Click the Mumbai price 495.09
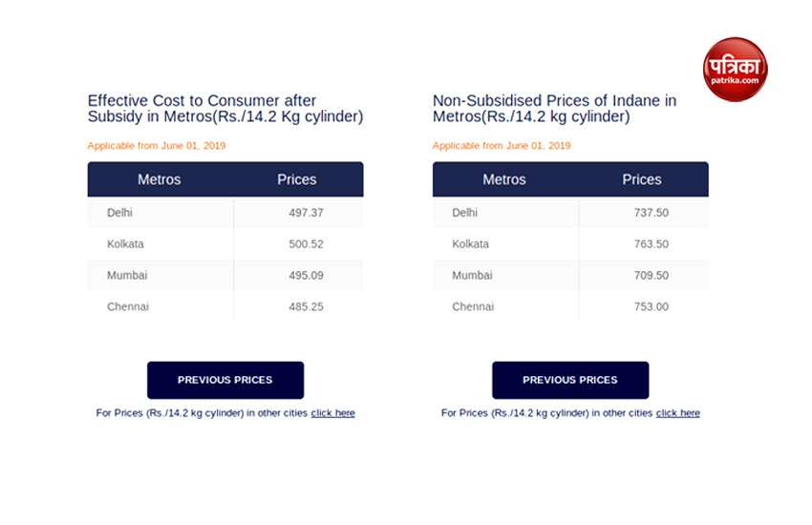Image resolution: width=812 pixels, height=525 pixels. 306,275
